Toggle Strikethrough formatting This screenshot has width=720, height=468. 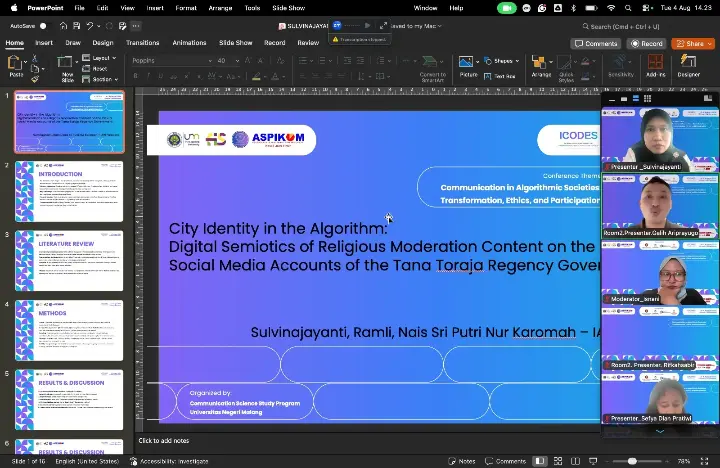pyautogui.click(x=174, y=76)
